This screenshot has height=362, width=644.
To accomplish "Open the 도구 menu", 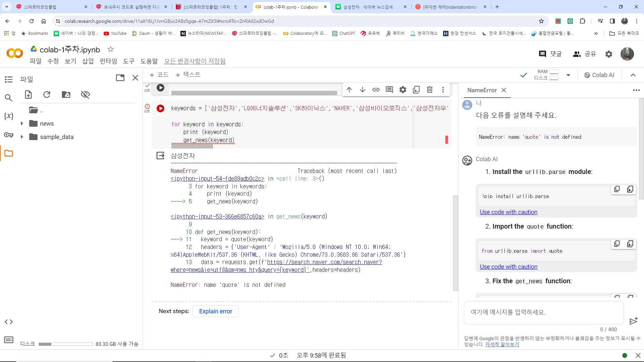I will point(129,61).
